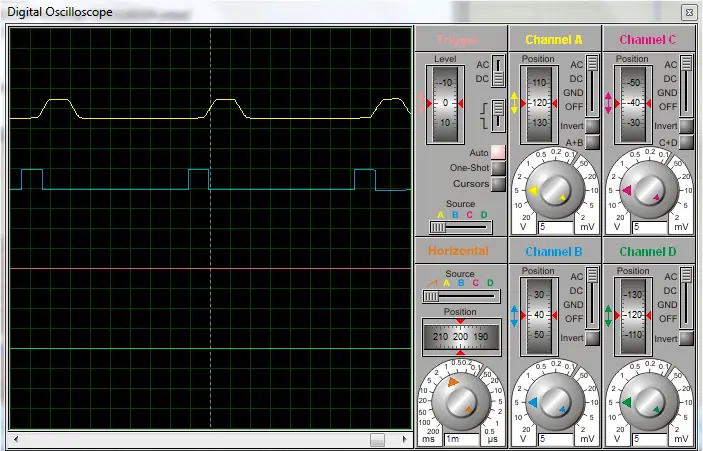Click Channel D coupling mode slider
703x451 pixels.
(686, 297)
